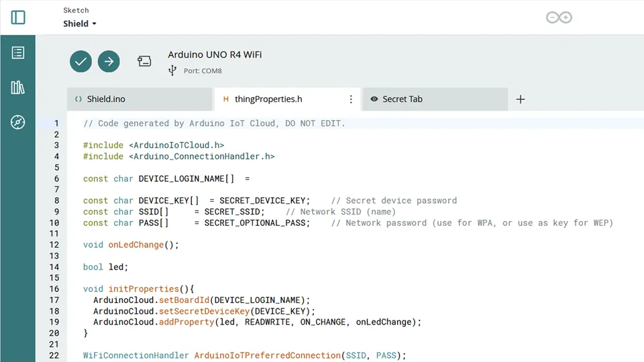Screen dimensions: 644x362
Task: Click setBoardId method call
Action: pyautogui.click(x=184, y=300)
